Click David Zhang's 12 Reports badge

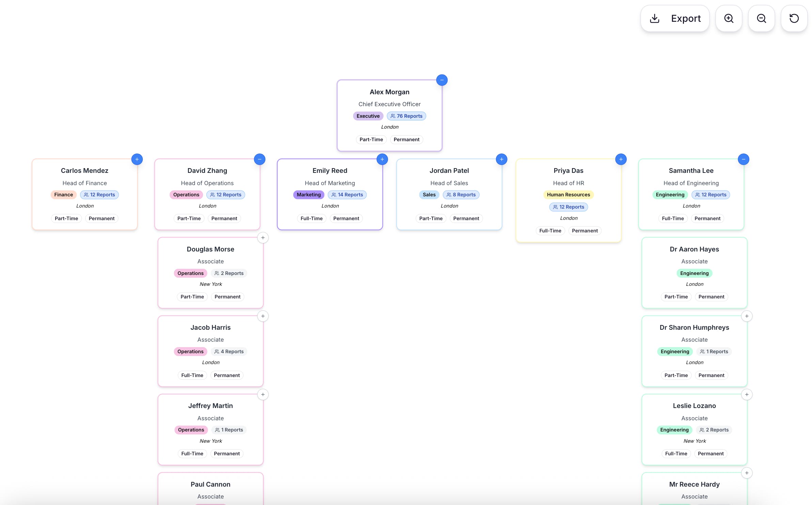[x=225, y=195]
